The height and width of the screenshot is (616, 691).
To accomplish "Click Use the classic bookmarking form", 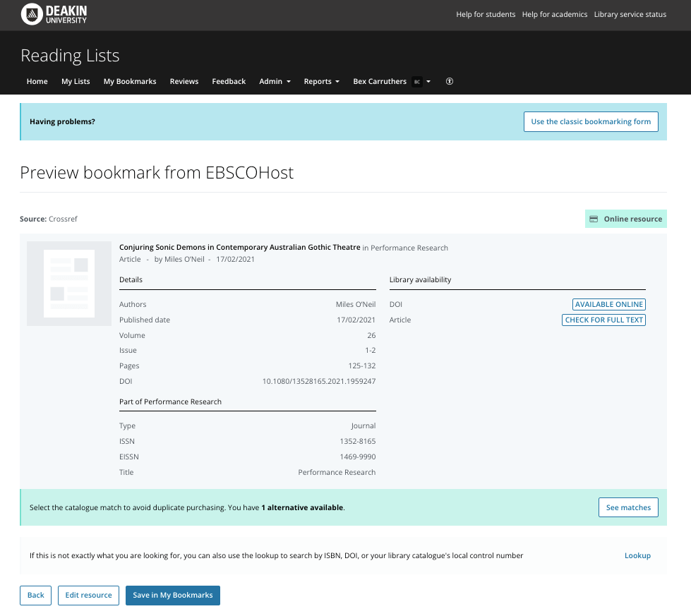I will click(591, 121).
